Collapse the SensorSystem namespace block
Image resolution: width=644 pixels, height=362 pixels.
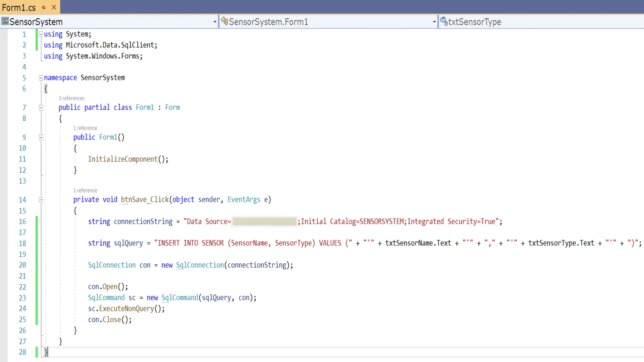coord(41,78)
